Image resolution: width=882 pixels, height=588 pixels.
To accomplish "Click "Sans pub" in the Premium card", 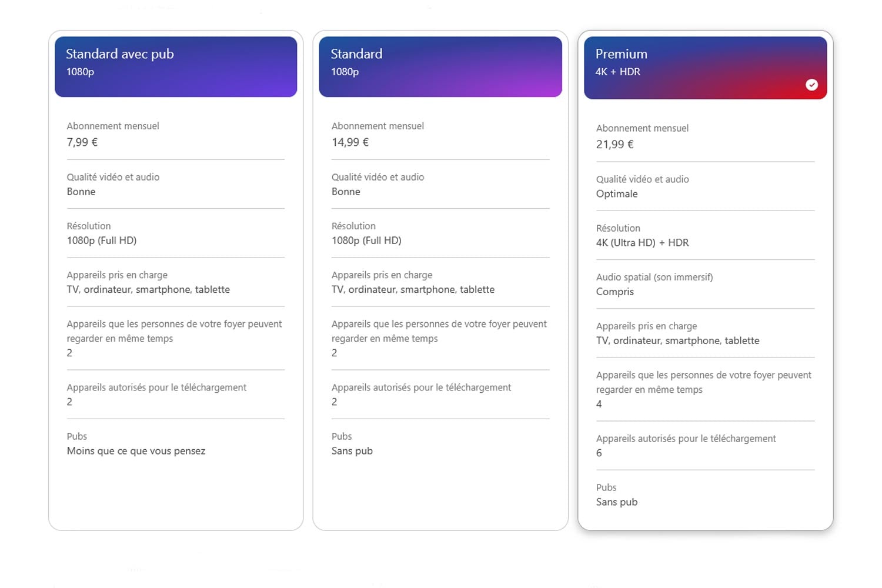I will point(616,502).
